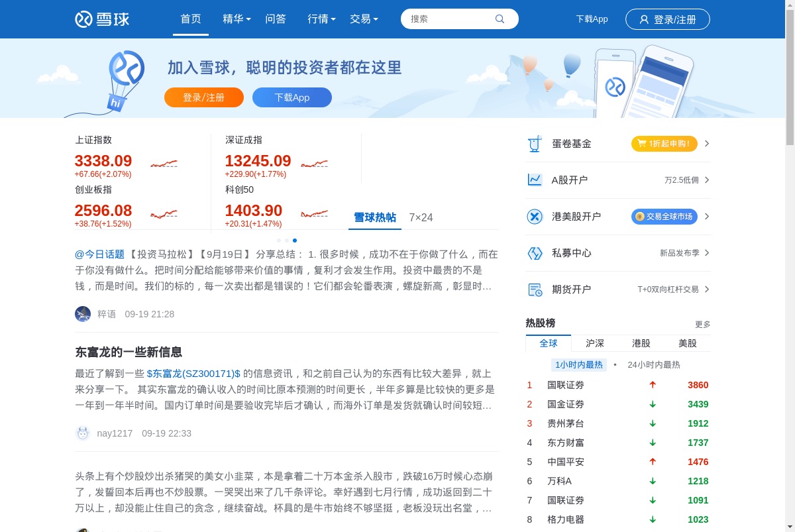Image resolution: width=795 pixels, height=532 pixels.
Task: Click the 深证成指 mini trend chart
Action: (x=314, y=163)
